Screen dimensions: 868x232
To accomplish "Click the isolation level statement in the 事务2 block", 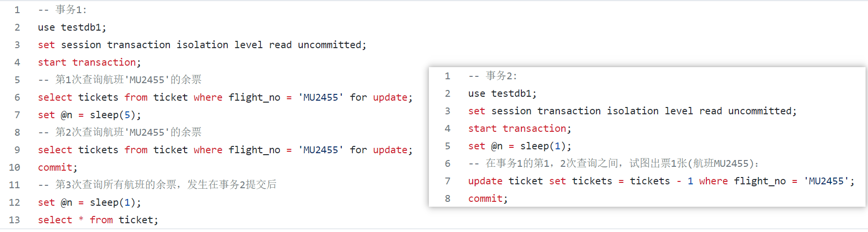I will pos(632,111).
